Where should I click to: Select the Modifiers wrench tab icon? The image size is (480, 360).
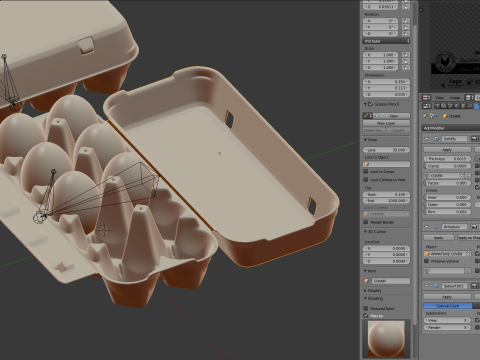[476, 106]
